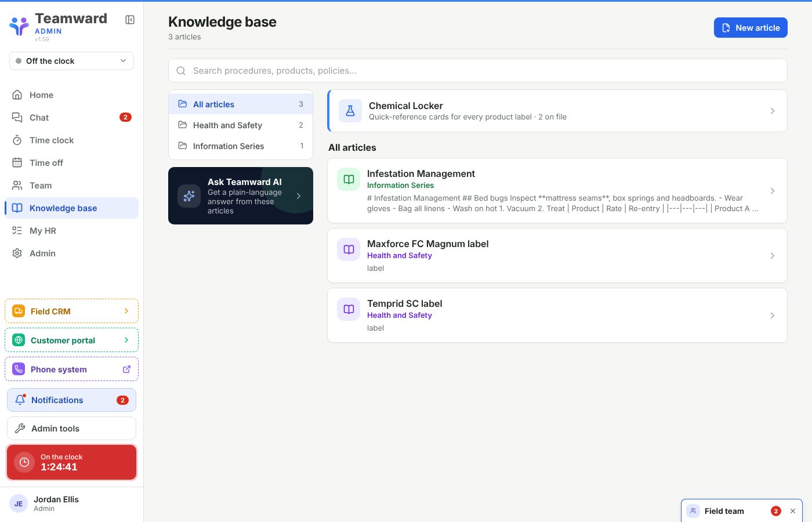812x522 pixels.
Task: Open Jordan Ellis profile name
Action: click(56, 499)
